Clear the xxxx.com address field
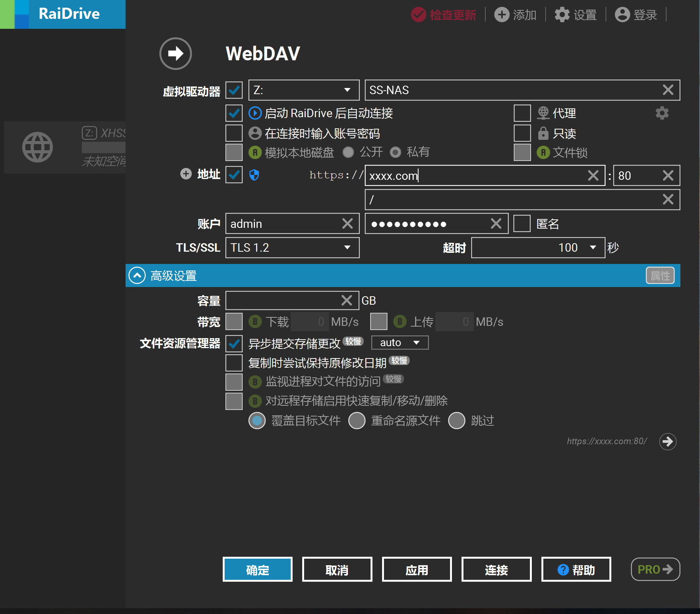 click(593, 176)
